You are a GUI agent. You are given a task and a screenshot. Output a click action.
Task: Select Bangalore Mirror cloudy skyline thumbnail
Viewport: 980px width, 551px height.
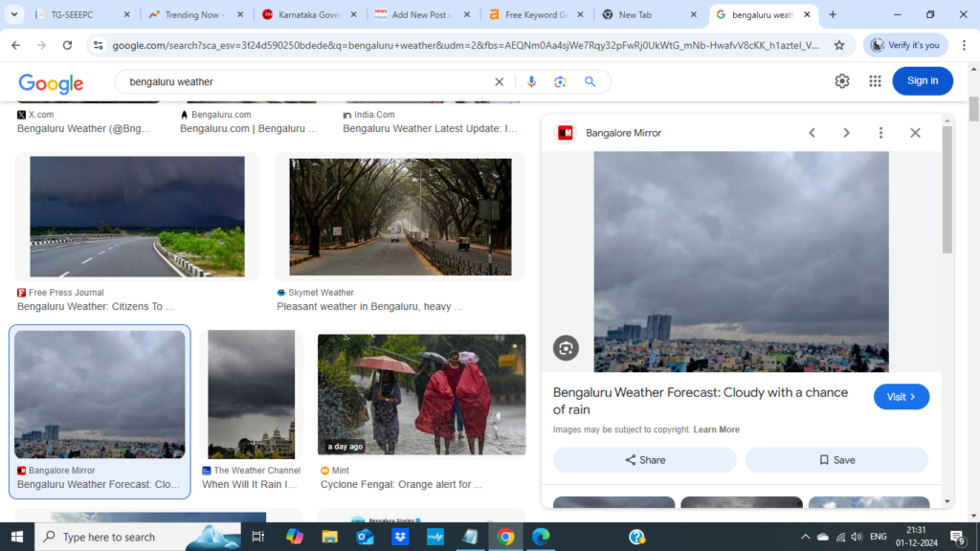(x=100, y=394)
